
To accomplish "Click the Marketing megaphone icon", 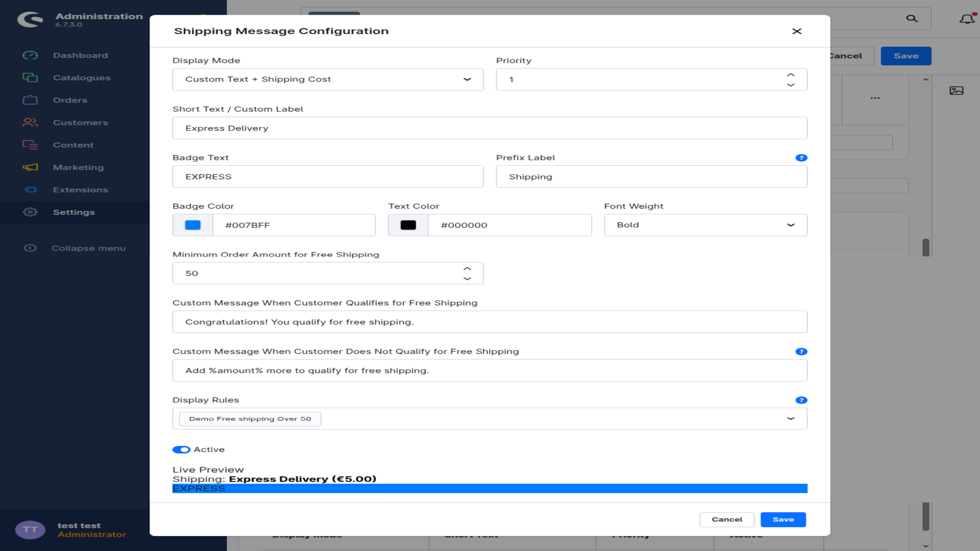I will click(30, 167).
